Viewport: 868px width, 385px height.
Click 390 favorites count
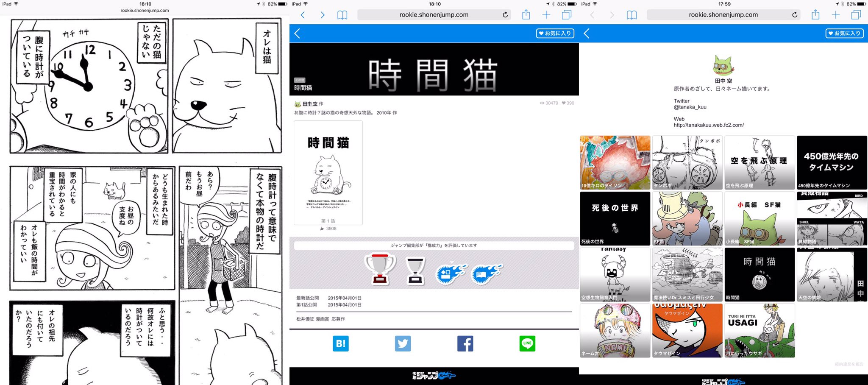point(568,103)
